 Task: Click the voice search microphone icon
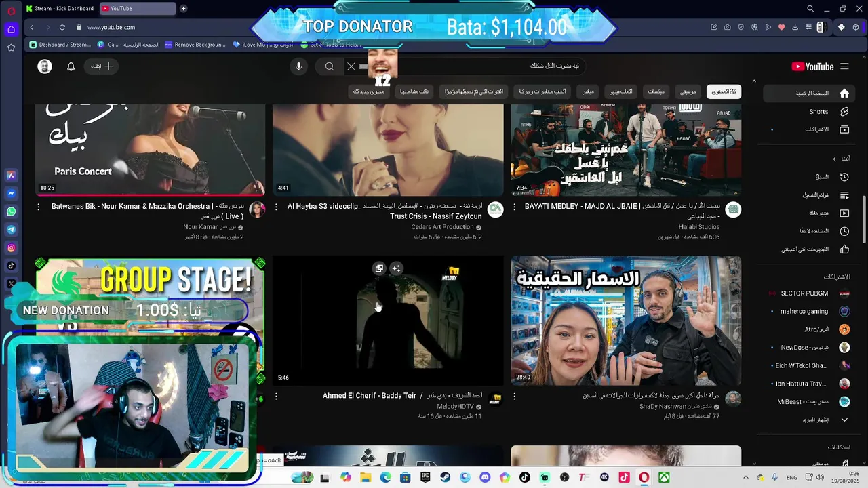pos(298,66)
